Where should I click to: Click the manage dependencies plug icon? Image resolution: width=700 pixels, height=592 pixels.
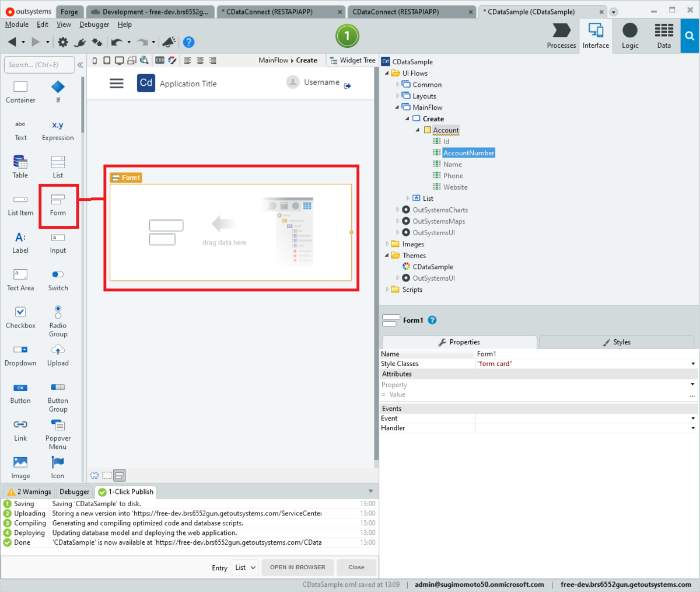[x=80, y=42]
